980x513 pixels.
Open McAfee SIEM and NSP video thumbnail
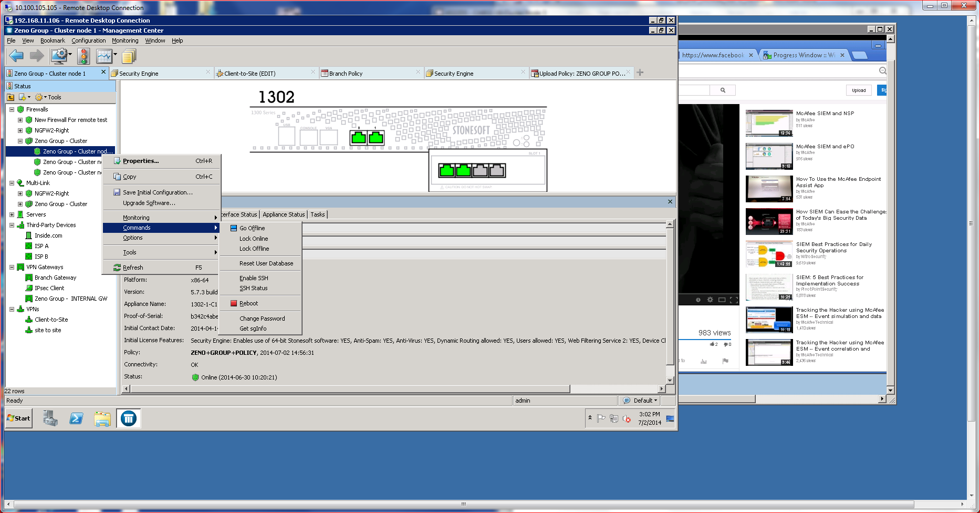pyautogui.click(x=769, y=123)
